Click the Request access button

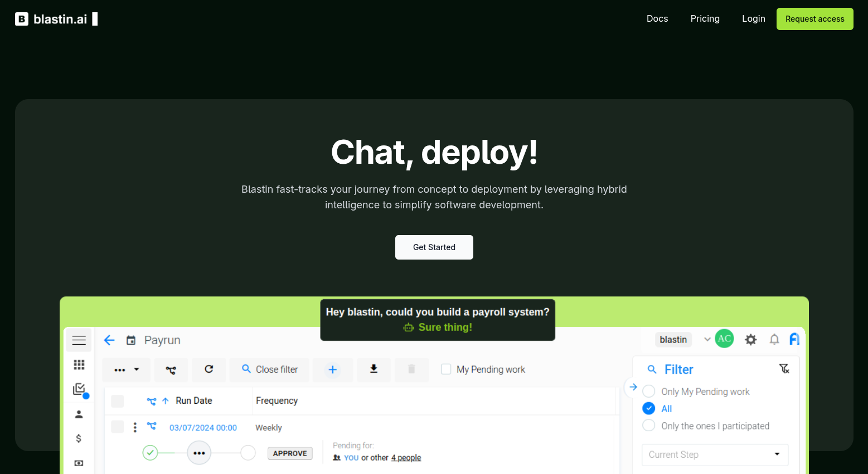click(814, 19)
